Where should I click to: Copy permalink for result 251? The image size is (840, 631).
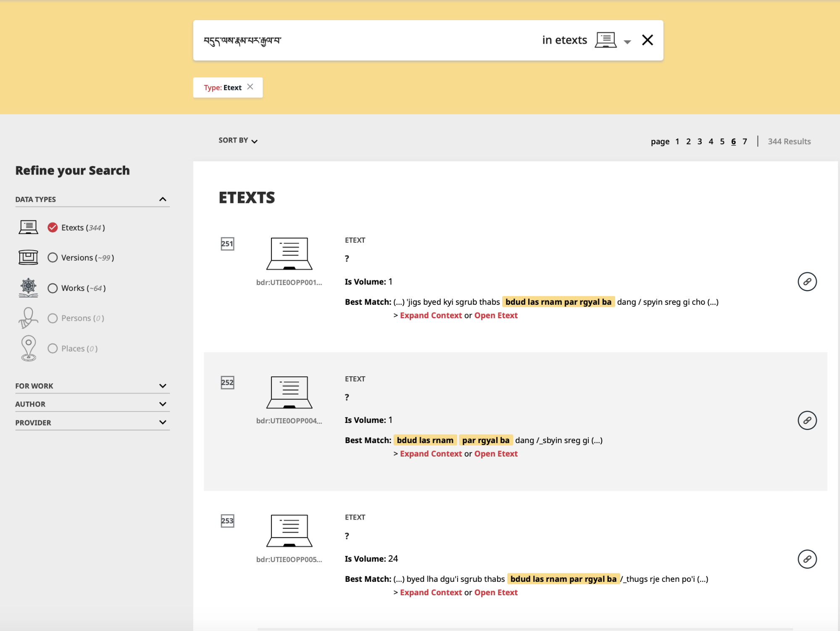click(x=807, y=282)
